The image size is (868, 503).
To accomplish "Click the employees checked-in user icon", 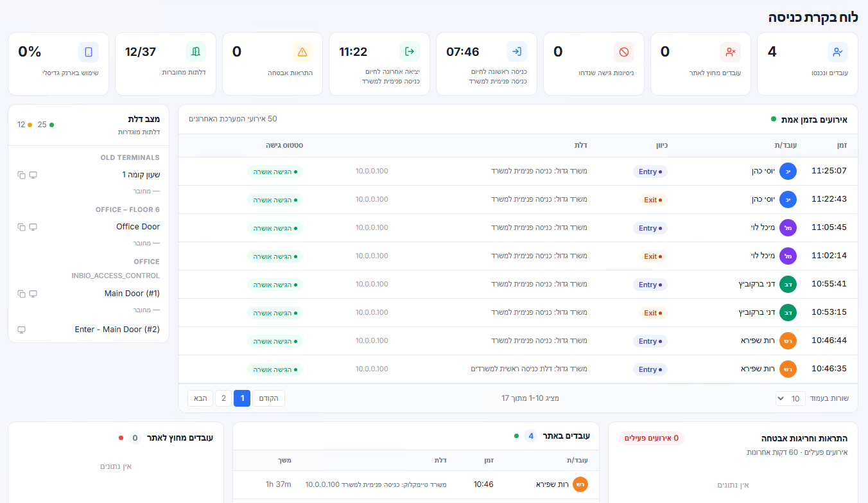I will pyautogui.click(x=838, y=52).
